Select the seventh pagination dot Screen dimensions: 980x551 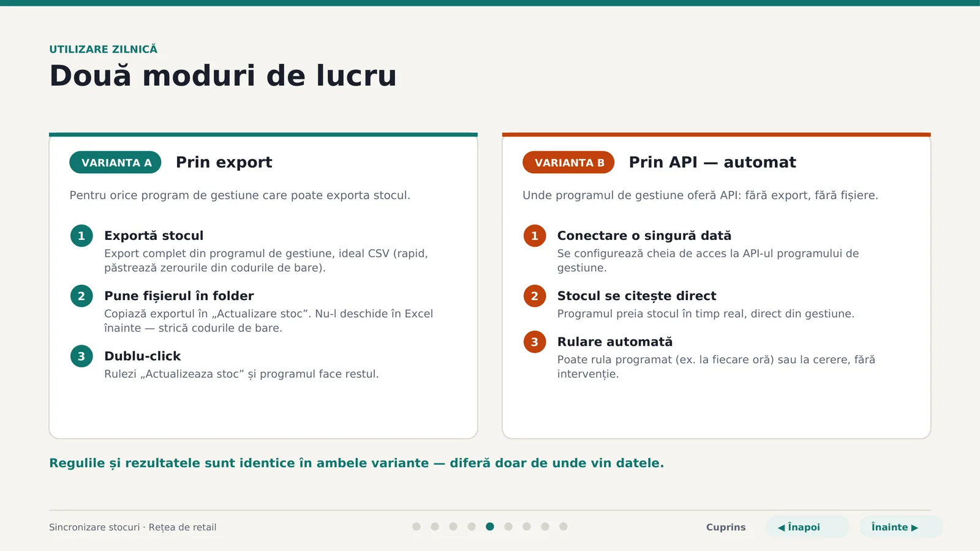point(527,527)
